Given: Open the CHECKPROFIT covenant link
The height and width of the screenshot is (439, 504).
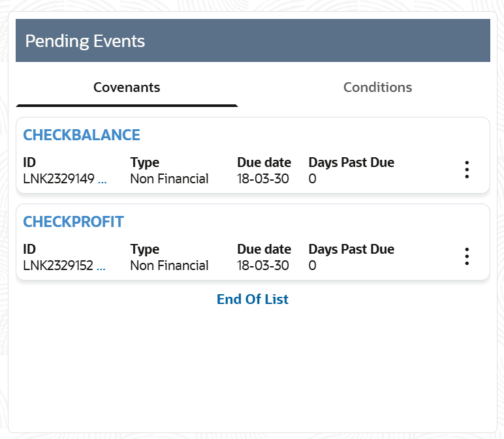Looking at the screenshot, I should (x=73, y=222).
